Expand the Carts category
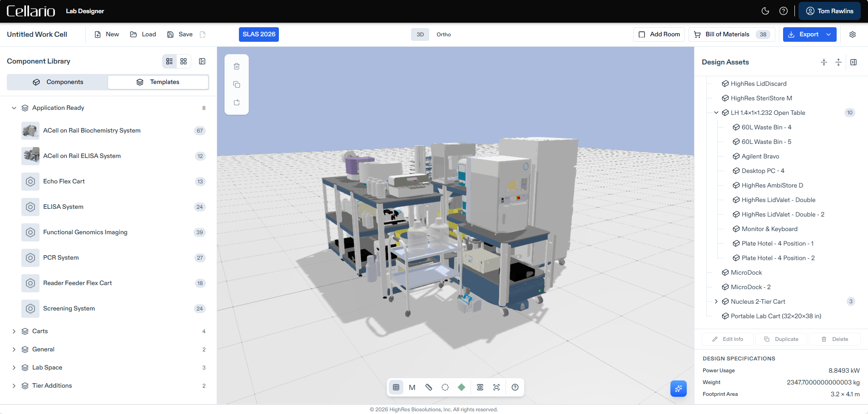 pos(14,331)
